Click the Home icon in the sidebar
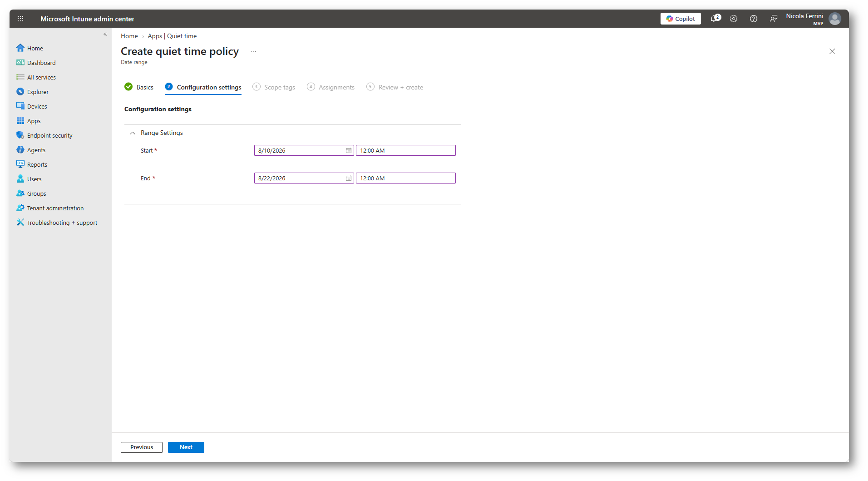This screenshot has height=481, width=868. [x=20, y=48]
